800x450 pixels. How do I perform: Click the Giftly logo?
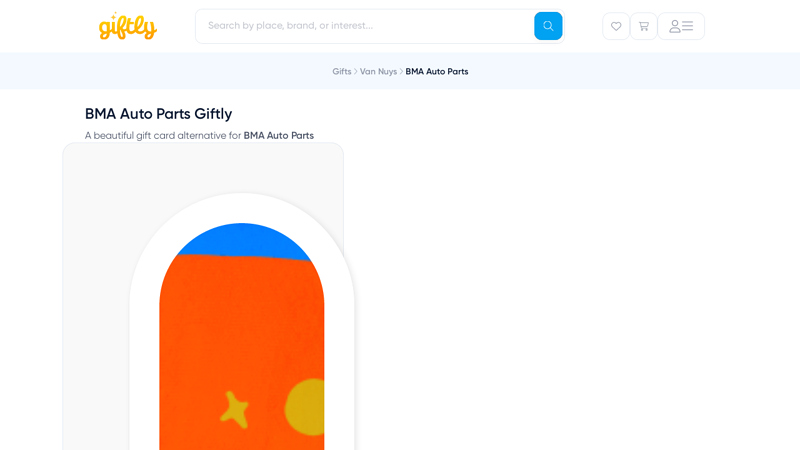click(x=127, y=26)
